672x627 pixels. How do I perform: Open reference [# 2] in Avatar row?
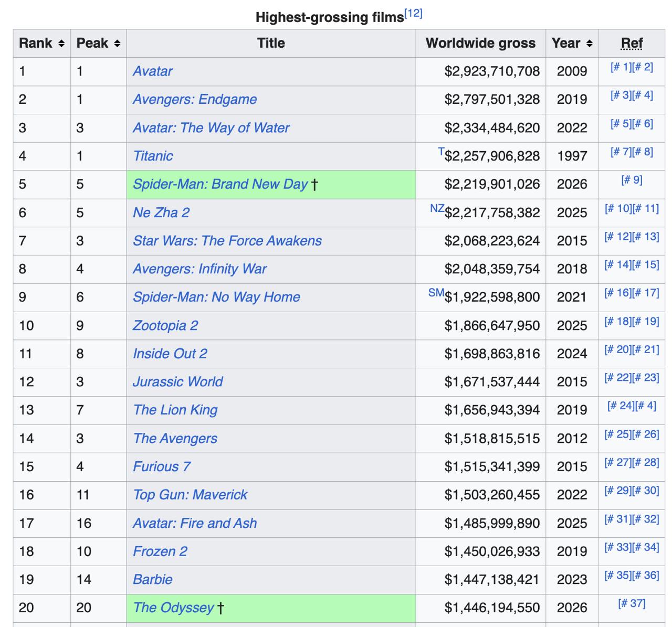coord(643,67)
